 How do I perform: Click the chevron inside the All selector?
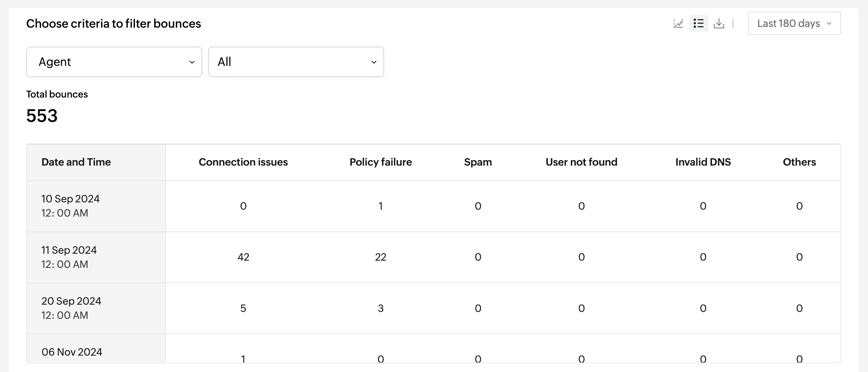pyautogui.click(x=374, y=62)
